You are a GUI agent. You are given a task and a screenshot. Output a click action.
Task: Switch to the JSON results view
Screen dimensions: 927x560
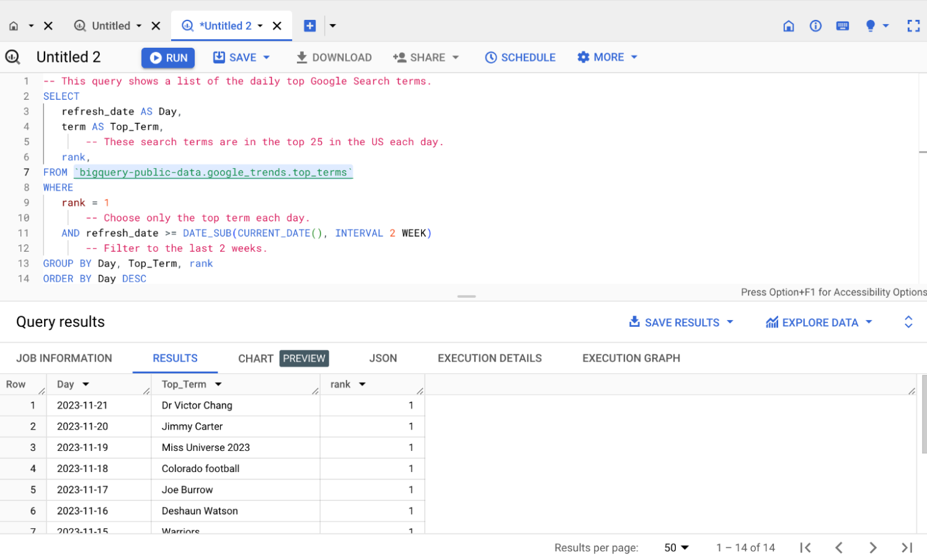tap(383, 358)
